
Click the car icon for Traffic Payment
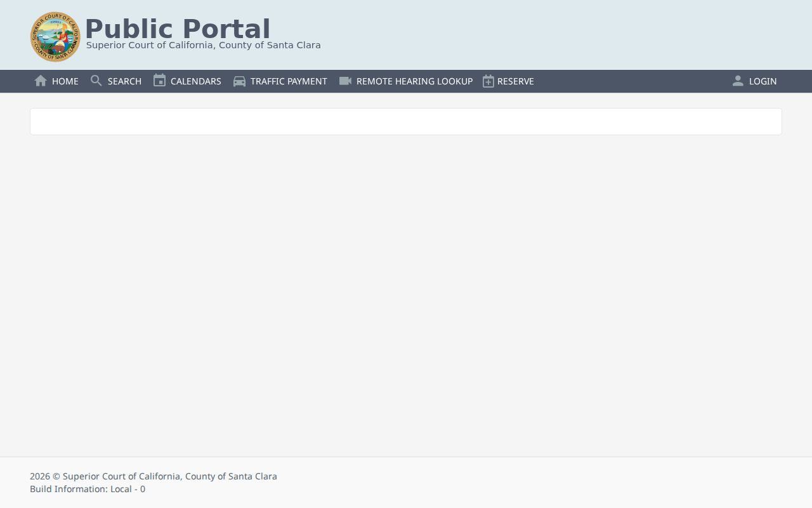coord(239,81)
